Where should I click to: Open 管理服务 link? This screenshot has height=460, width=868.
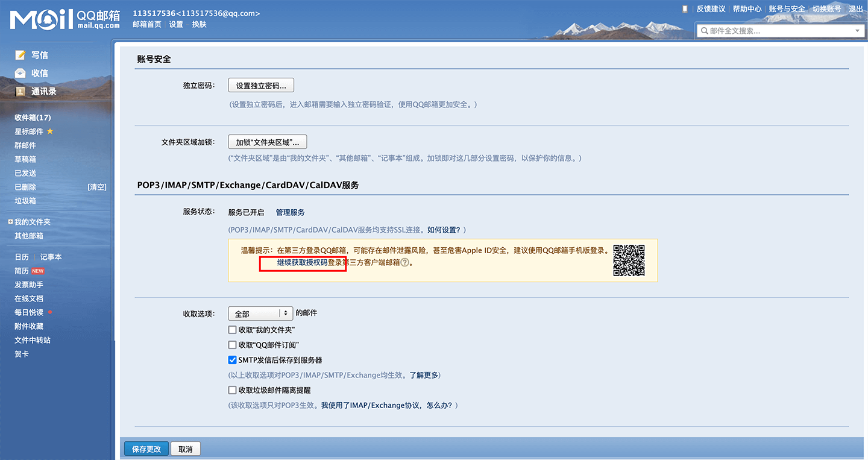[x=291, y=212]
